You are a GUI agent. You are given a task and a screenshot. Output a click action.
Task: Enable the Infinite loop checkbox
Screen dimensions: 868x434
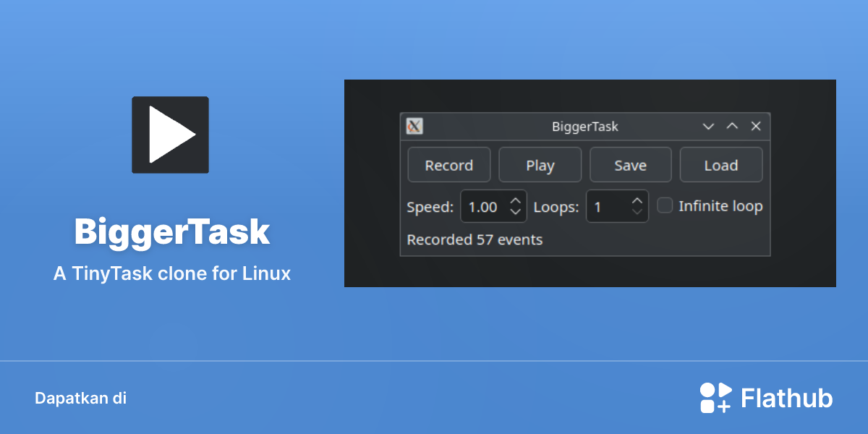[665, 206]
